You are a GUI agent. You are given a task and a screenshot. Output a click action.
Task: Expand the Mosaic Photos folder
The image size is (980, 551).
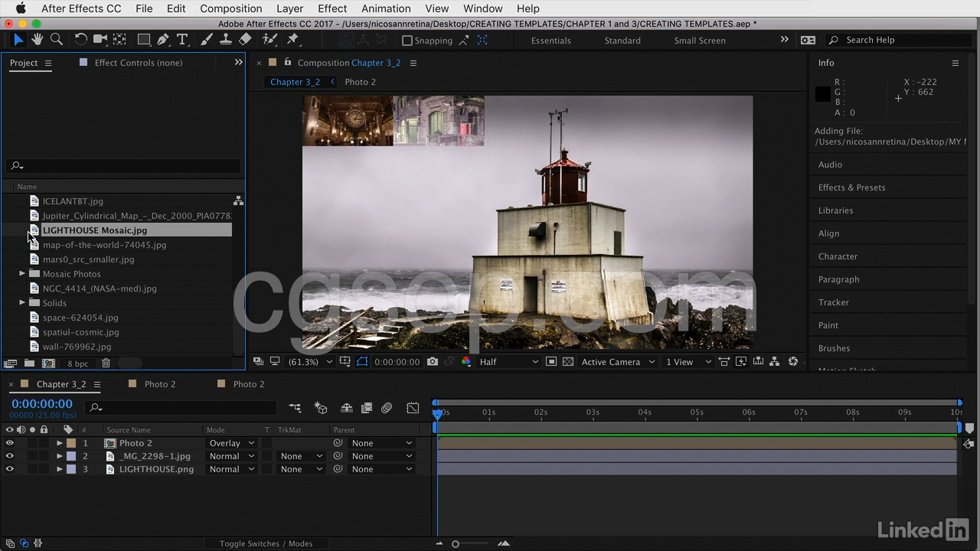tap(23, 274)
